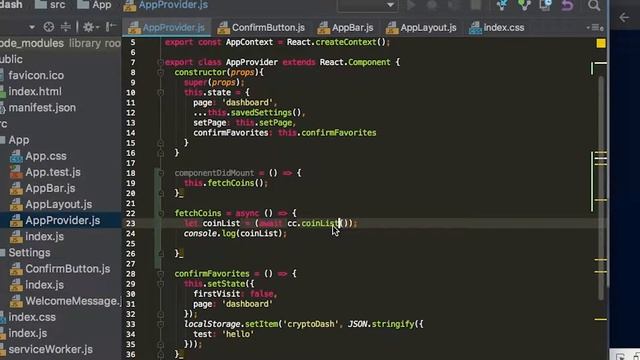Open Search Everywhere magnifier icon
This screenshot has width=640, height=360.
coord(594,5)
